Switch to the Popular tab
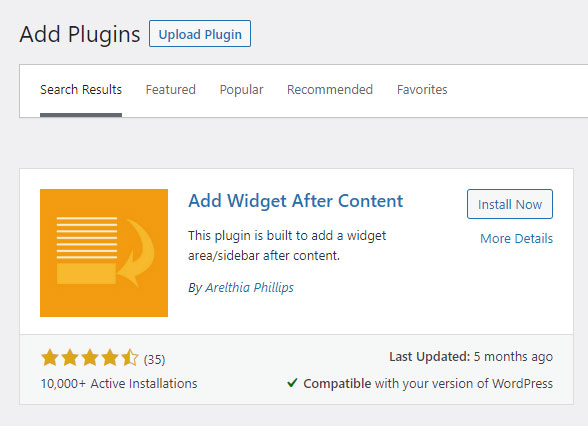 pyautogui.click(x=242, y=90)
